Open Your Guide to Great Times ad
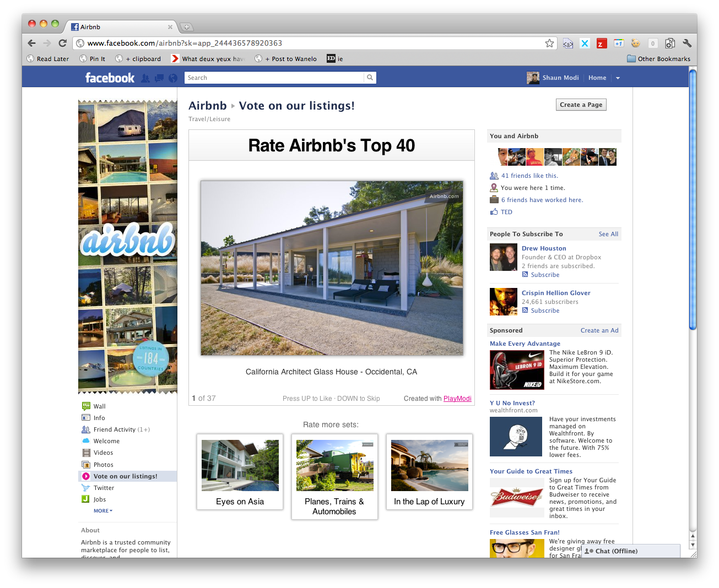 [x=531, y=471]
